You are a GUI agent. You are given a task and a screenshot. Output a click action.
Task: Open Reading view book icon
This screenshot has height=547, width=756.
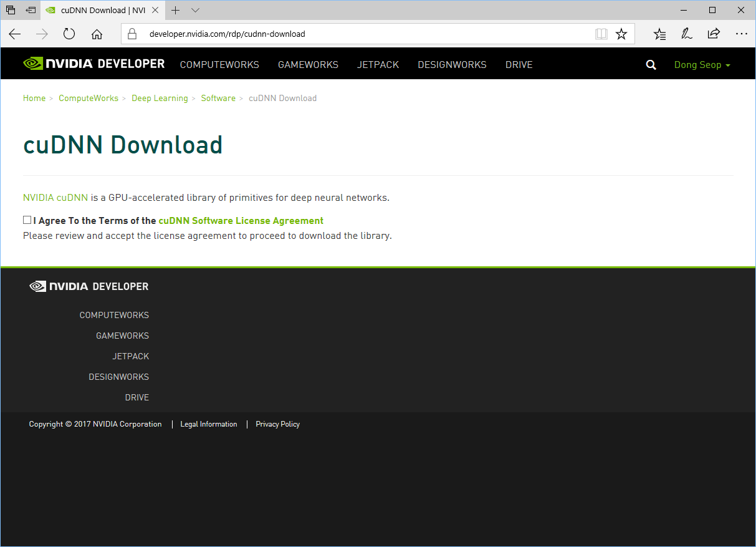click(x=601, y=34)
